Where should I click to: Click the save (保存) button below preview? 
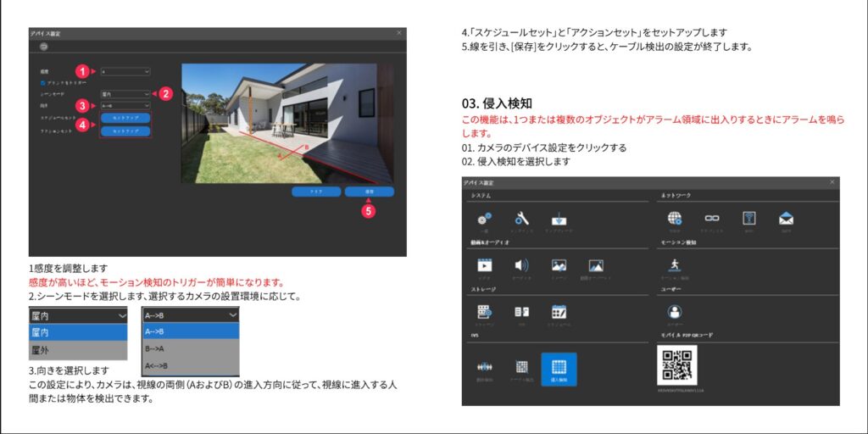click(370, 192)
